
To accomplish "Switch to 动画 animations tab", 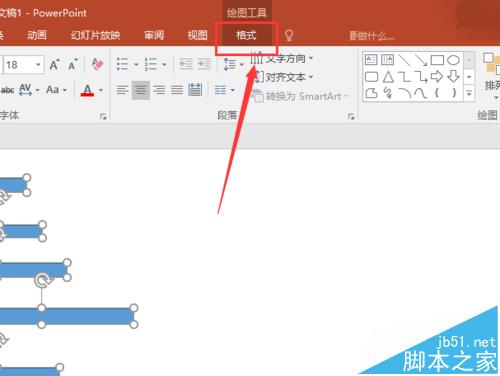I will coord(37,35).
